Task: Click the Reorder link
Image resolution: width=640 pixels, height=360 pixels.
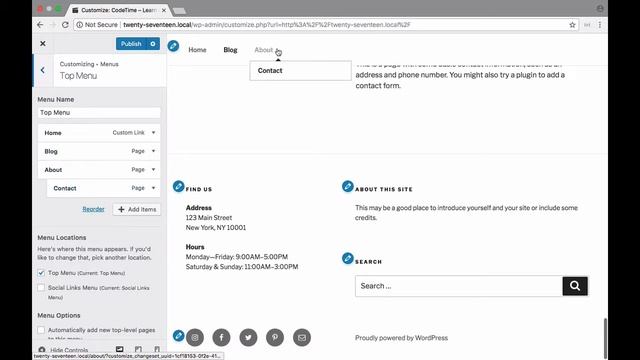Action: tap(93, 209)
